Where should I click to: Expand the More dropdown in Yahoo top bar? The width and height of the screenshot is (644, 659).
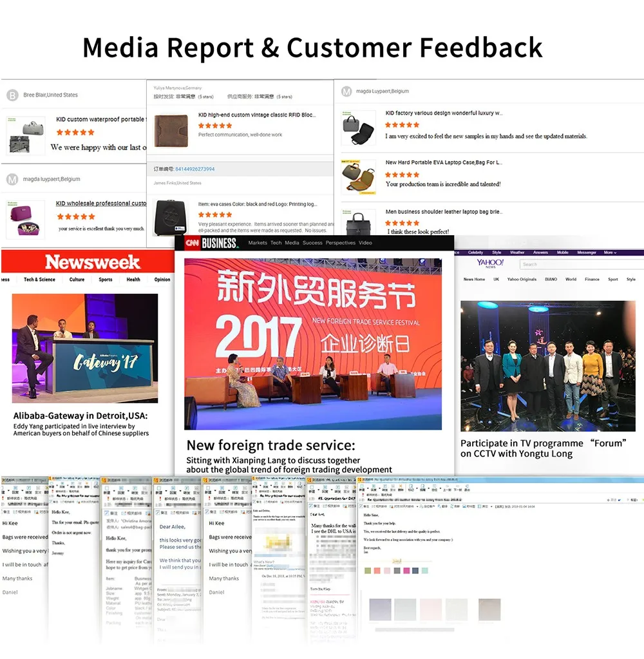(610, 253)
